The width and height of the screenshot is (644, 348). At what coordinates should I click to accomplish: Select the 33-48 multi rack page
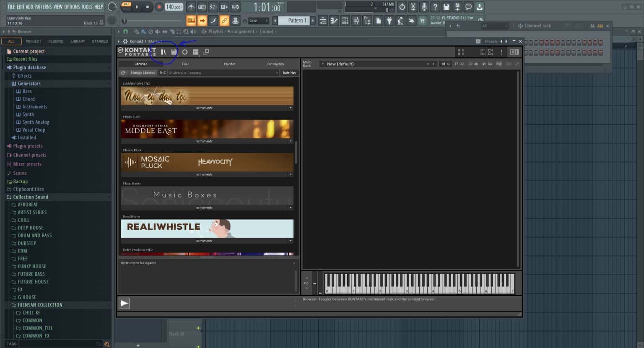[473, 64]
